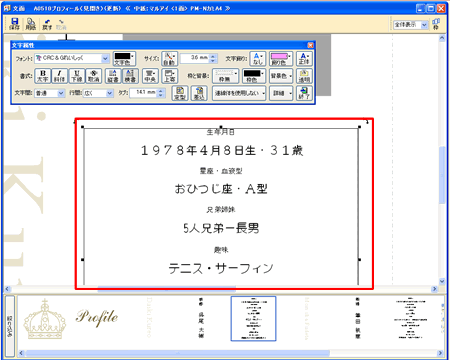The width and height of the screenshot is (450, 360).
Task: Click the 定型 template phrase icon
Action: pyautogui.click(x=180, y=93)
